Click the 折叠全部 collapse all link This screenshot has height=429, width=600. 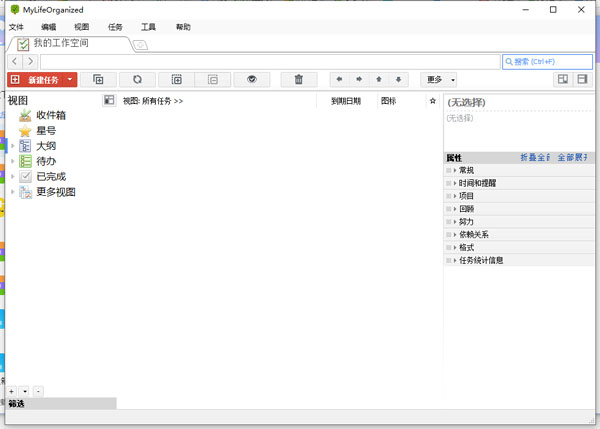tap(535, 157)
